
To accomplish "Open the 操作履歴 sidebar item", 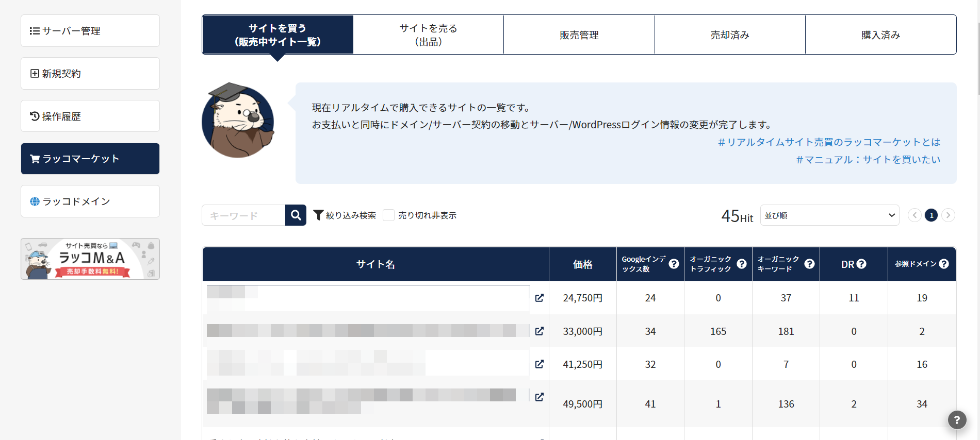I will pyautogui.click(x=90, y=116).
